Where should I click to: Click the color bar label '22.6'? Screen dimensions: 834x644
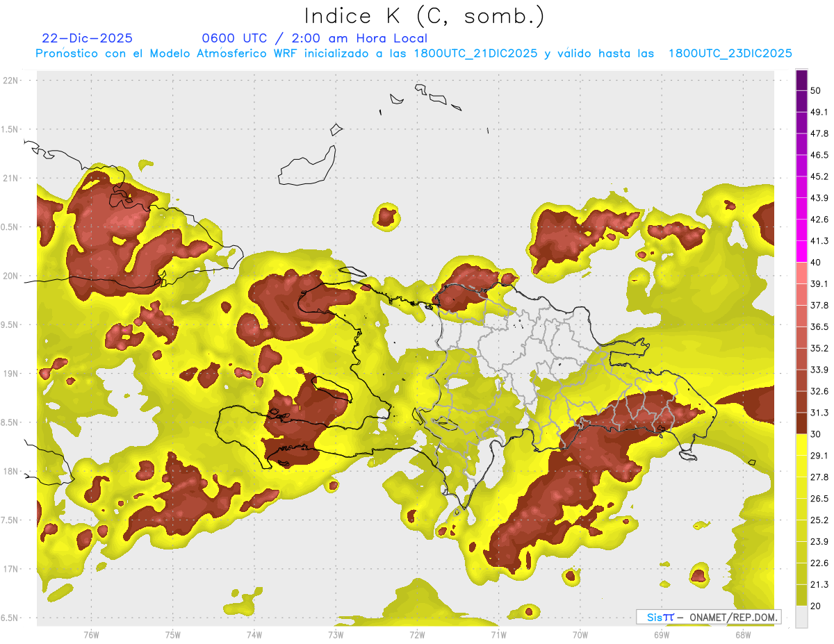point(819,563)
